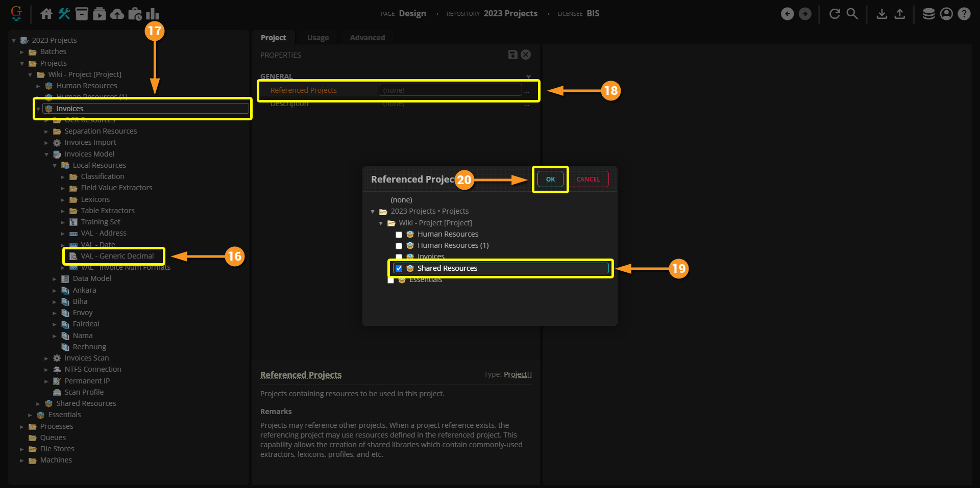Click the download icon in top bar
Image resolution: width=980 pixels, height=488 pixels.
[881, 14]
